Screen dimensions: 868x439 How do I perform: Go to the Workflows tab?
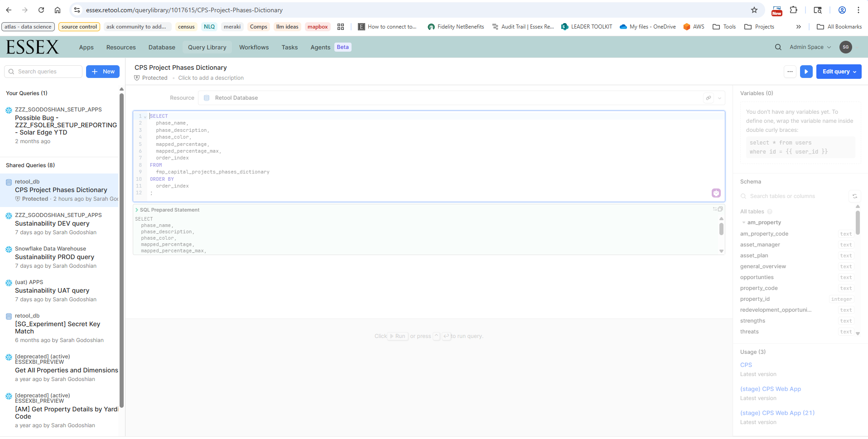pos(254,47)
